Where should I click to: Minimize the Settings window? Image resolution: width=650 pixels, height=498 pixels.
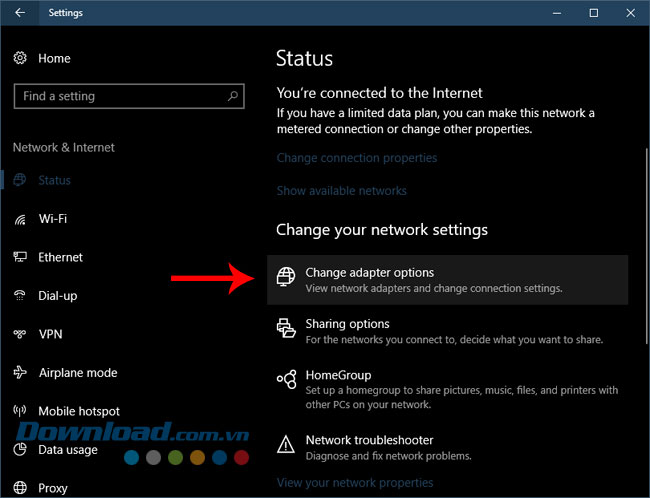557,13
